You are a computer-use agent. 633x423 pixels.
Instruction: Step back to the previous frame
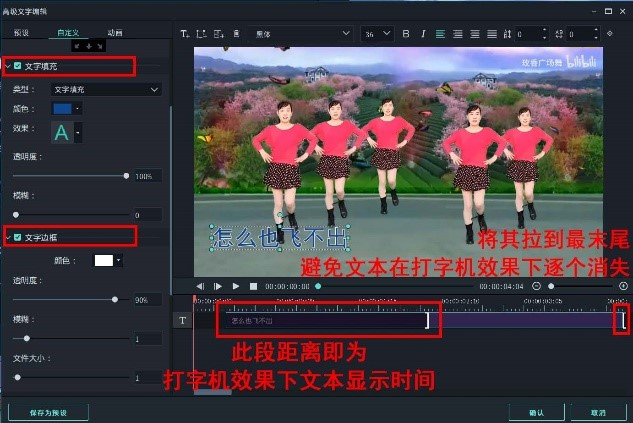200,286
